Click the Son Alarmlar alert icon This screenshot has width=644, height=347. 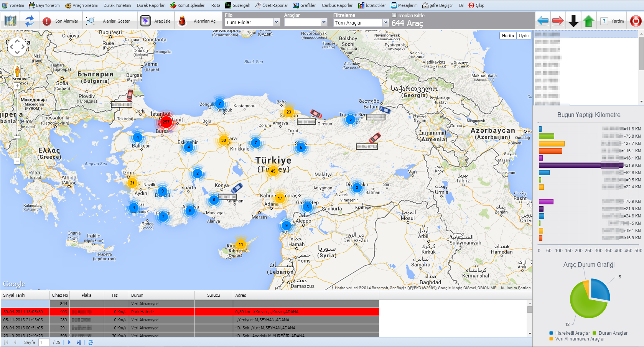coord(47,21)
